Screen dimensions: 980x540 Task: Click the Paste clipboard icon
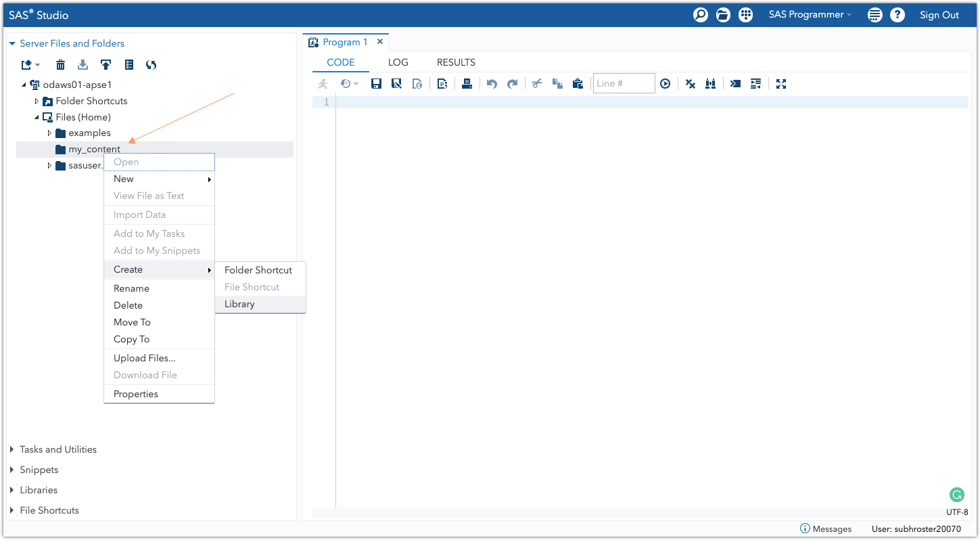tap(578, 84)
